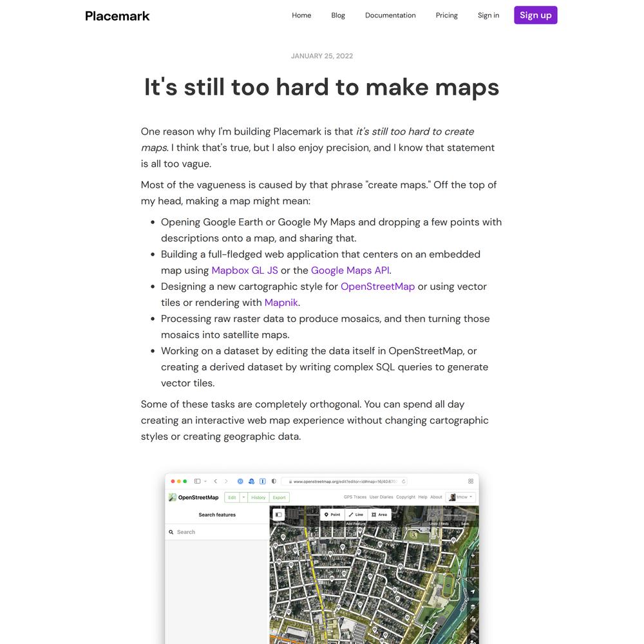Expand the Edit dropdown arrow in the OSM screenshot
644x644 pixels.
point(243,497)
